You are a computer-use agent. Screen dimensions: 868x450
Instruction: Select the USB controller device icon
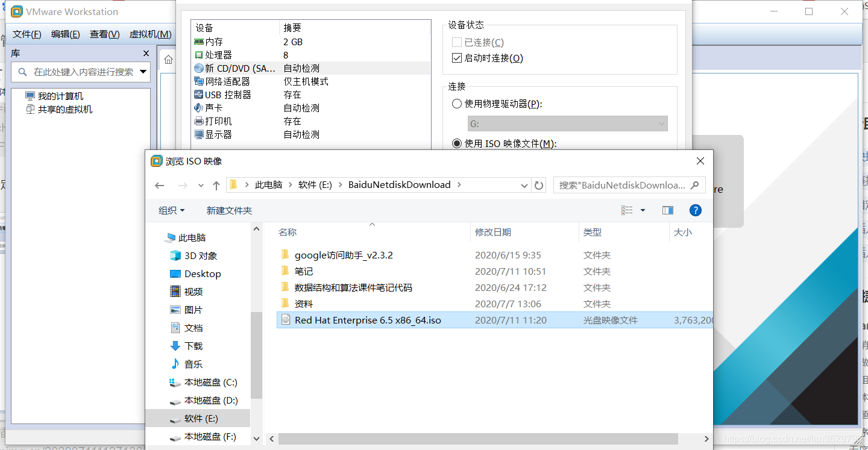click(199, 95)
